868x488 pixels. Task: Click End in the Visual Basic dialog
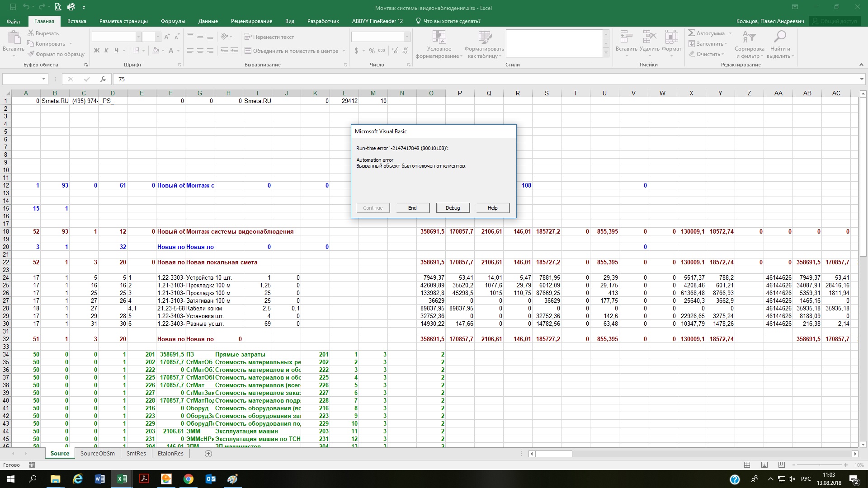coord(412,208)
